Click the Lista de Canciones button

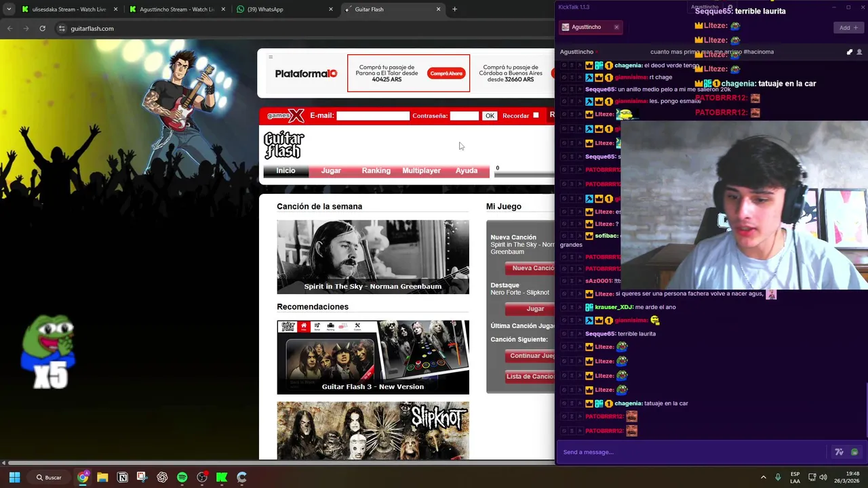click(530, 376)
